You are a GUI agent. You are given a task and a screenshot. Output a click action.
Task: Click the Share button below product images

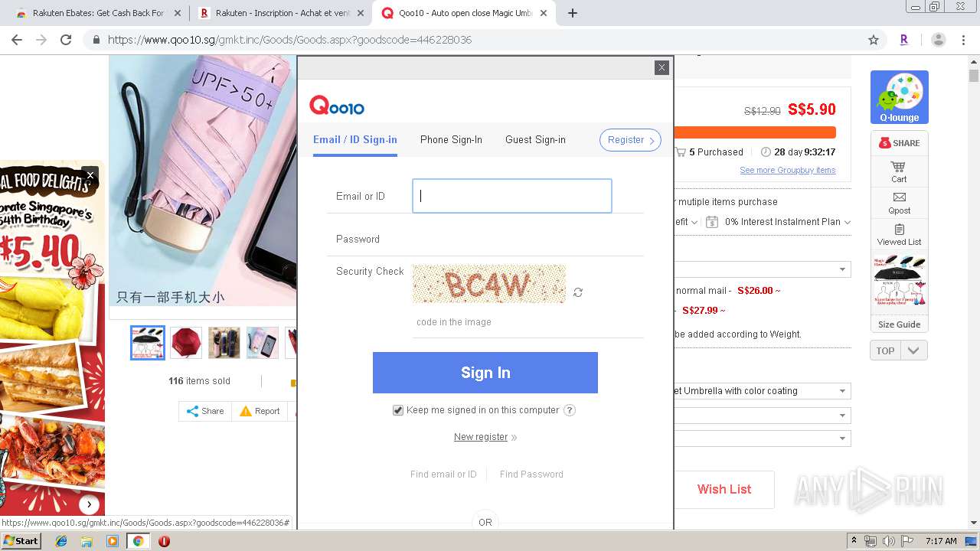click(205, 411)
